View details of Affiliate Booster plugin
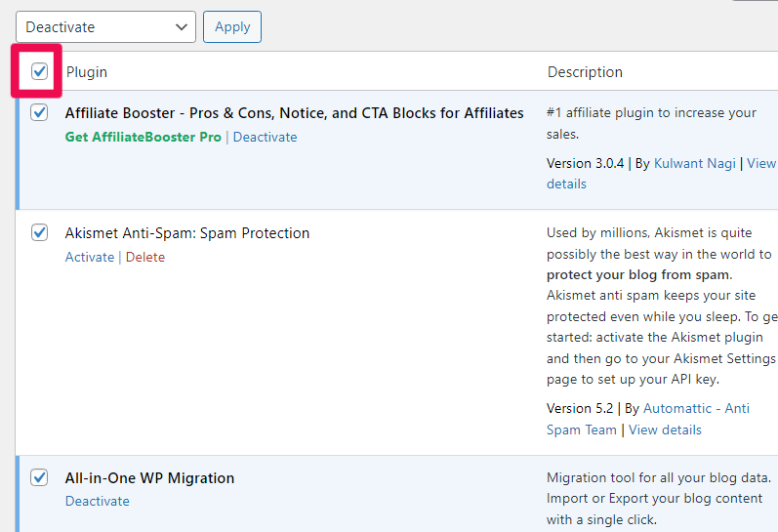 pos(761,163)
